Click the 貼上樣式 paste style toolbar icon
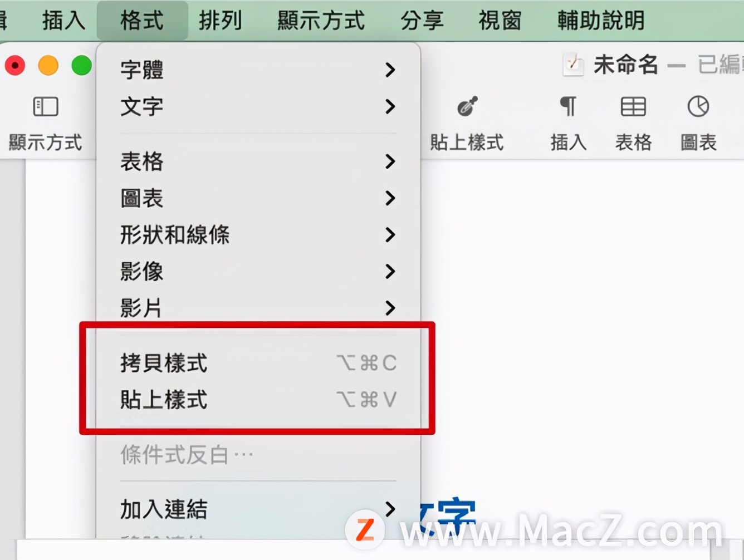The height and width of the screenshot is (560, 744). coord(467,106)
